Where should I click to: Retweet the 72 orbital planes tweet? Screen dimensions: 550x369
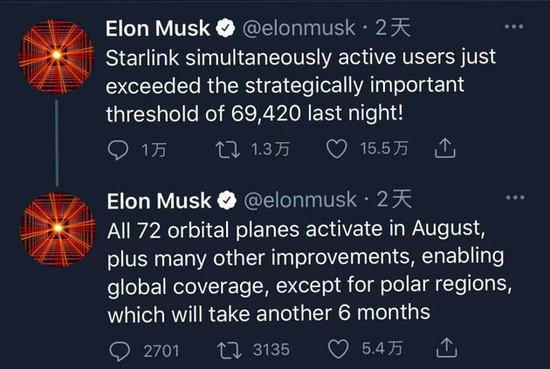(x=229, y=350)
